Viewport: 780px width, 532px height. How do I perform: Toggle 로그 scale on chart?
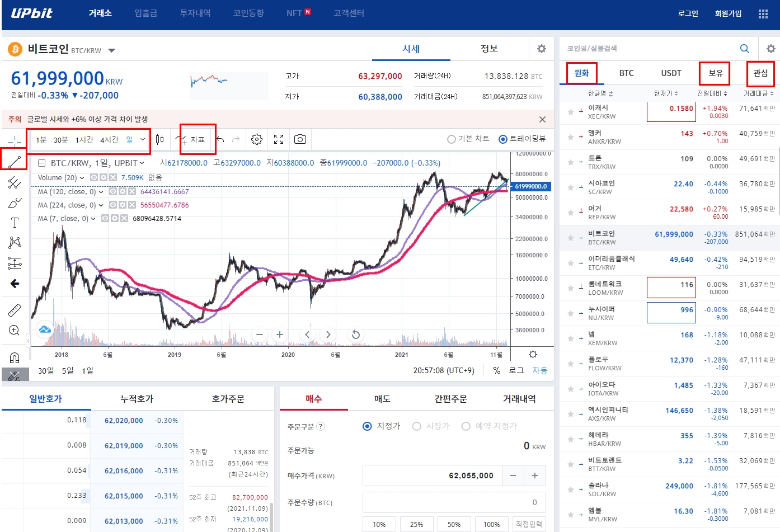(516, 370)
